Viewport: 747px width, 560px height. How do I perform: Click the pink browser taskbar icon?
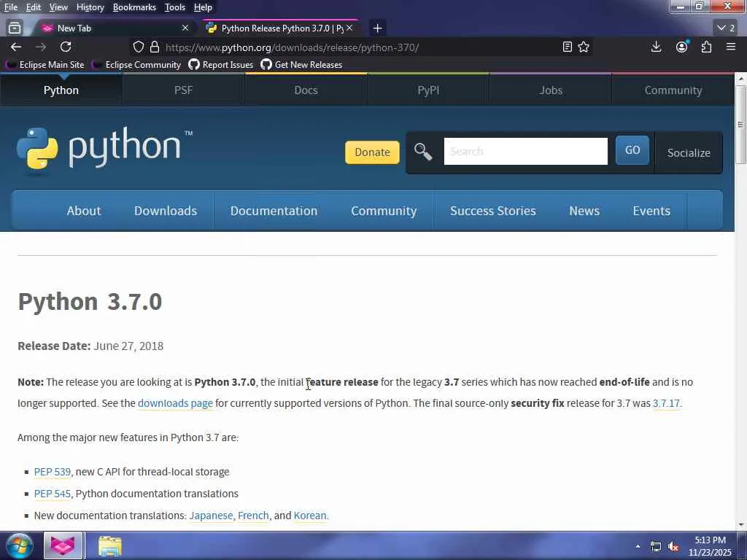pyautogui.click(x=63, y=545)
